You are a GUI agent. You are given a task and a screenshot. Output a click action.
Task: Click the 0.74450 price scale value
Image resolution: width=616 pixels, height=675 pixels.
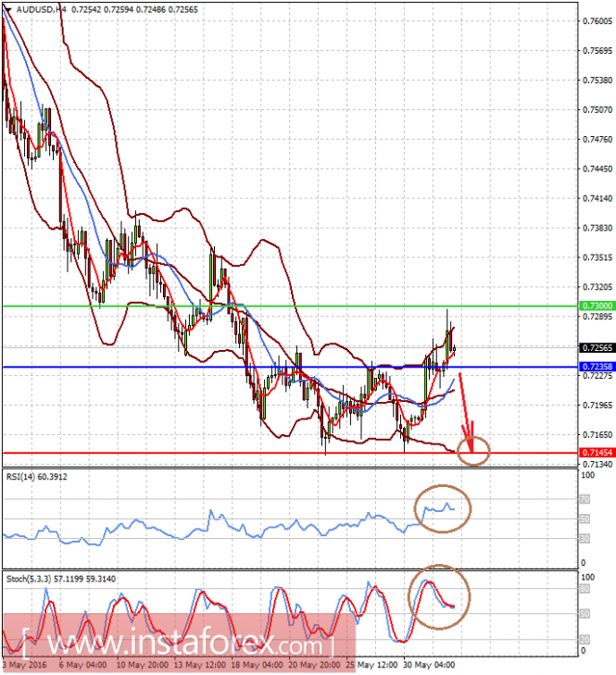tap(597, 169)
